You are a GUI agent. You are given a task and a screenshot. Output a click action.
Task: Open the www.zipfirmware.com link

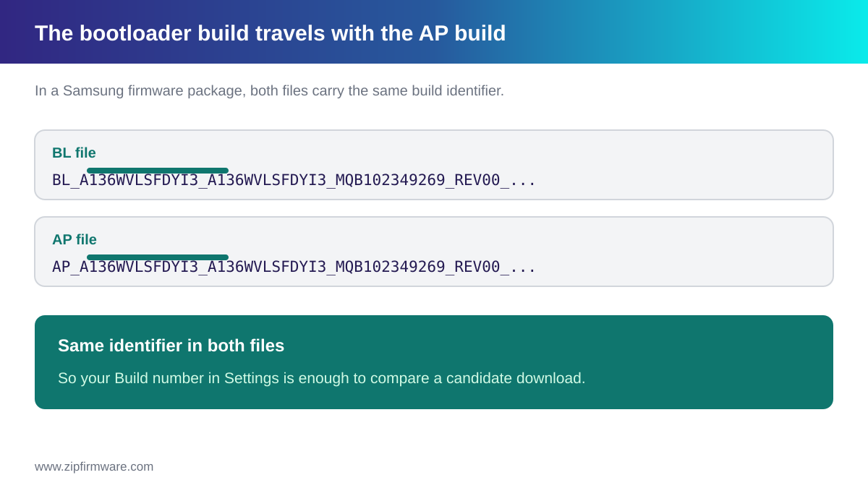94,467
